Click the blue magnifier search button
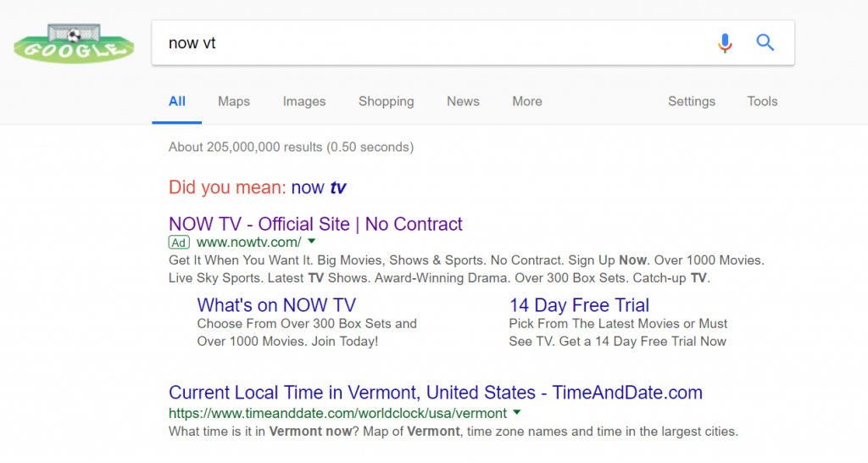The width and height of the screenshot is (868, 463). (765, 42)
